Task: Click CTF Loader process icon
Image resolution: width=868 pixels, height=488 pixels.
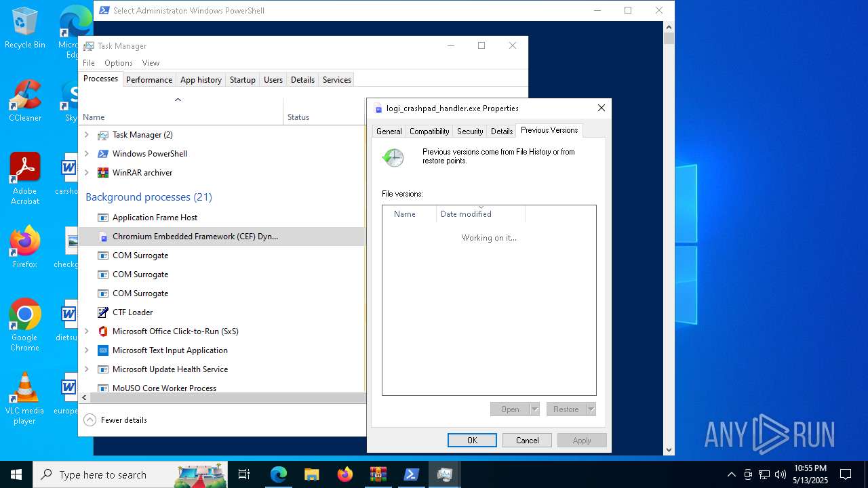Action: [x=103, y=312]
